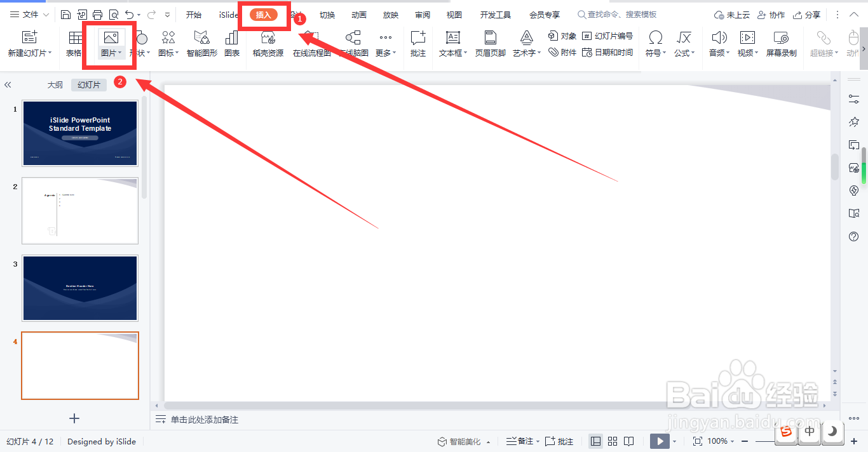
Task: Insert 幻灯片编号 slide number
Action: [x=607, y=36]
